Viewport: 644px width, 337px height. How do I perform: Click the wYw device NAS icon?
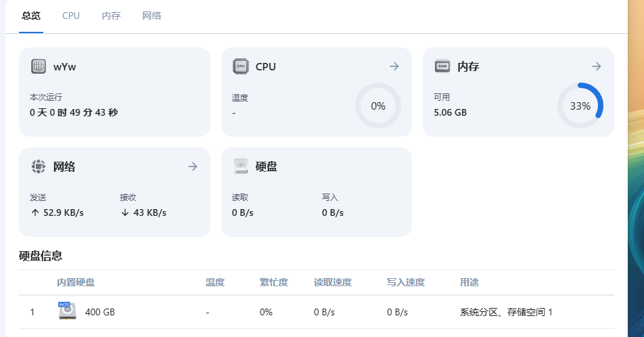pos(39,66)
